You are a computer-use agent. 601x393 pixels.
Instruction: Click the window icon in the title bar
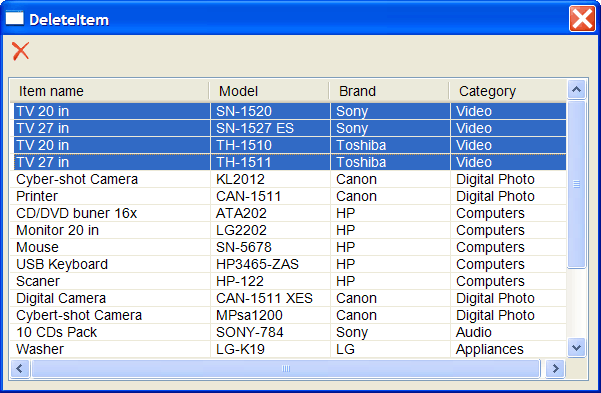click(15, 18)
